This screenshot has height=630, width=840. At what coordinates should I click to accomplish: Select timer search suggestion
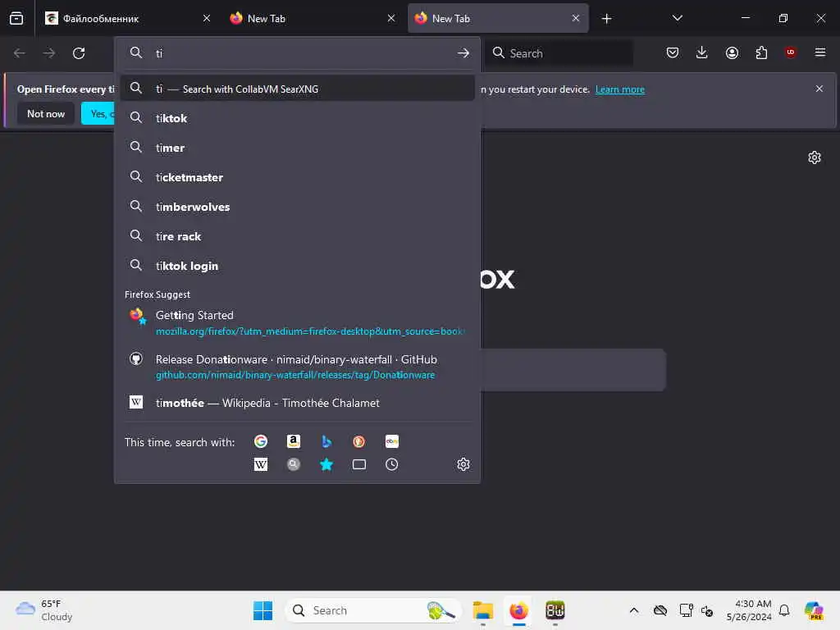297,148
